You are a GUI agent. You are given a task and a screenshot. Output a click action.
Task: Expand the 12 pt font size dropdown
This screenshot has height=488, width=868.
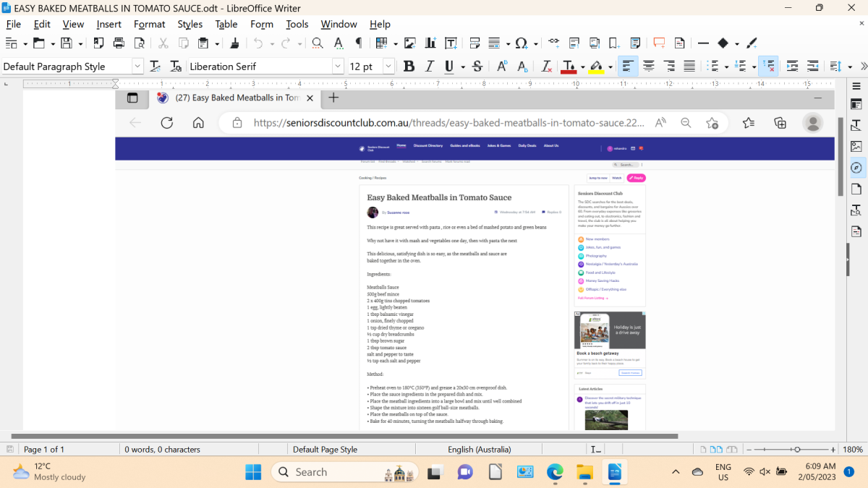tap(388, 67)
